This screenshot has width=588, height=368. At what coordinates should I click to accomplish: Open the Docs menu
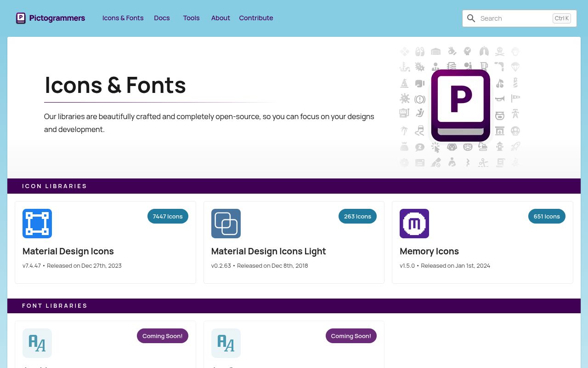[162, 18]
